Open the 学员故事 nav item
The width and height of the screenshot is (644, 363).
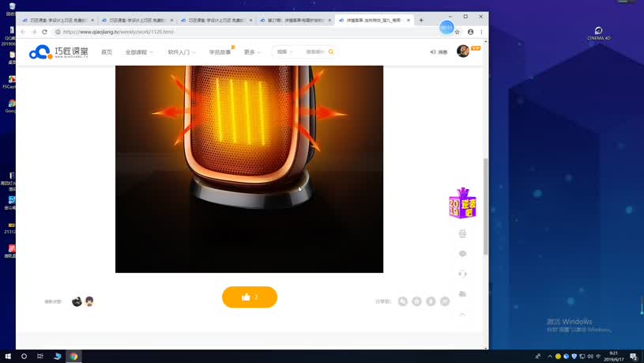point(220,52)
